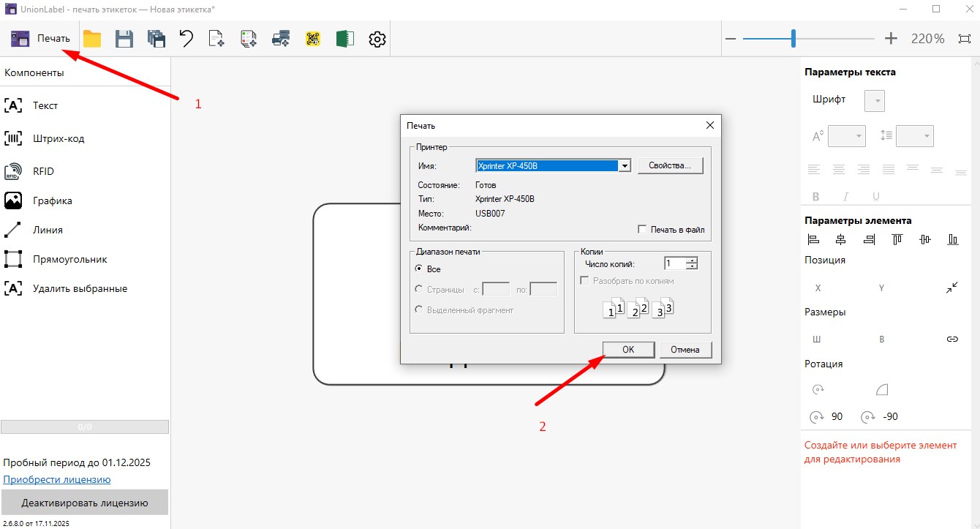
Task: Click the align top edges icon
Action: (897, 239)
